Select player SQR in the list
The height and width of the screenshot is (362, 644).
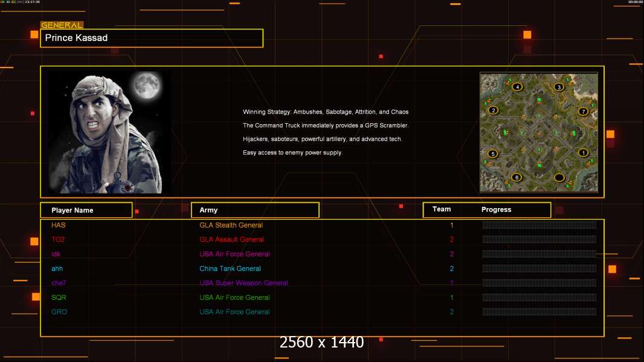point(59,297)
